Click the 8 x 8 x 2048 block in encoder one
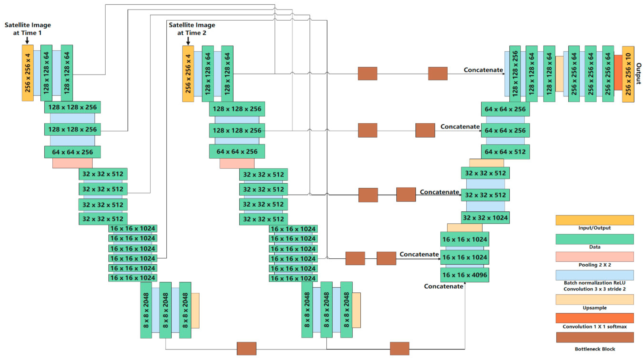 (x=146, y=310)
